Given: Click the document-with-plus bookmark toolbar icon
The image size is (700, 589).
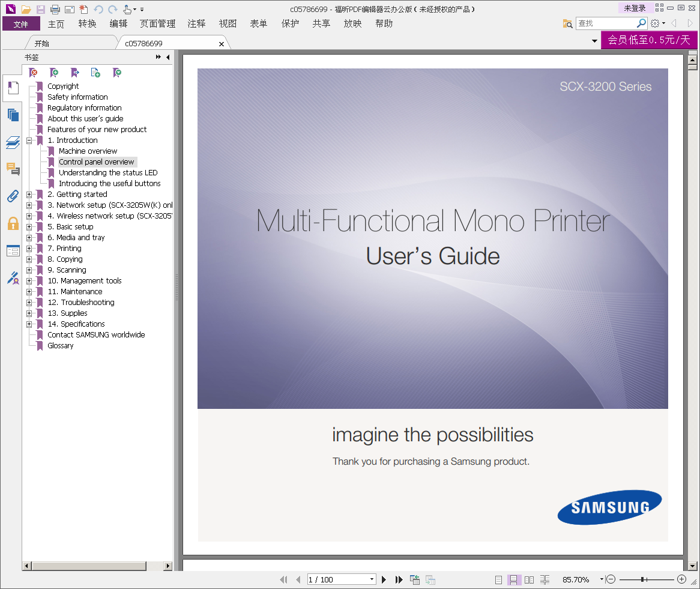Looking at the screenshot, I should point(95,72).
